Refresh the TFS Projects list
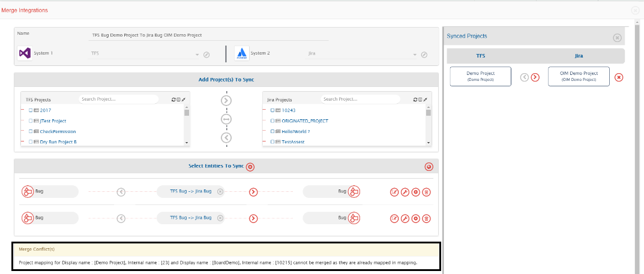The image size is (644, 274). 173,100
